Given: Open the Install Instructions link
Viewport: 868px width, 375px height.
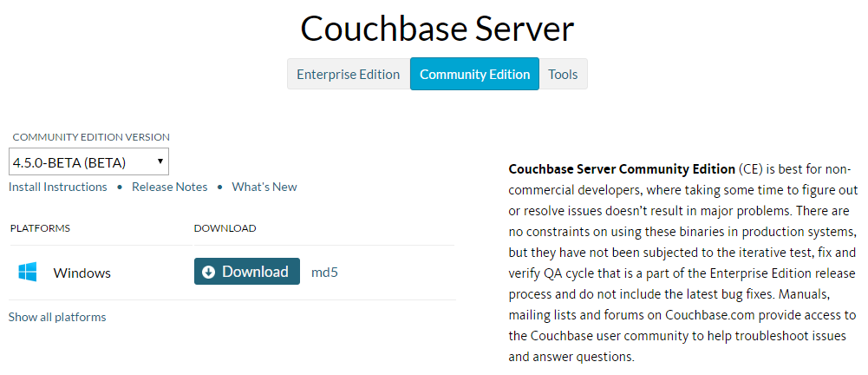Looking at the screenshot, I should pyautogui.click(x=57, y=187).
